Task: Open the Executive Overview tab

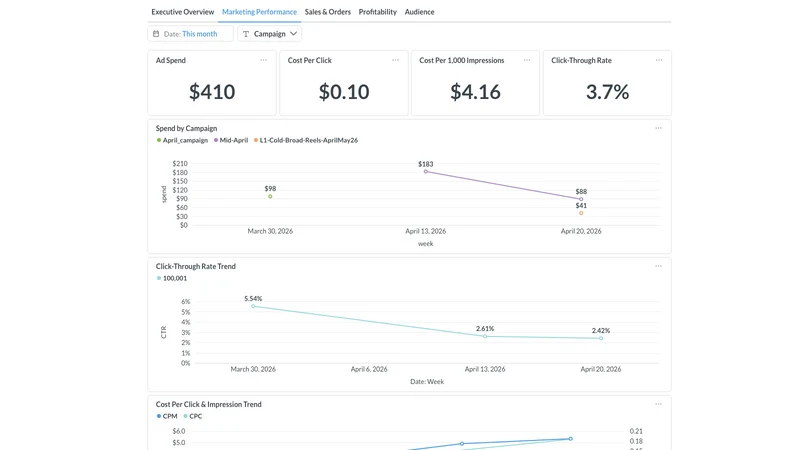Action: click(182, 12)
